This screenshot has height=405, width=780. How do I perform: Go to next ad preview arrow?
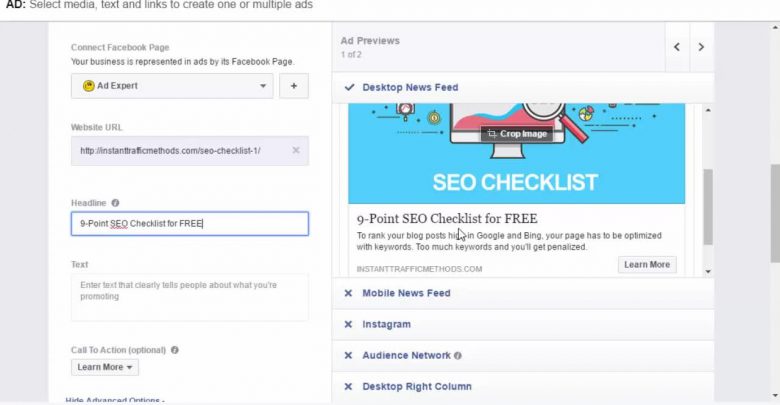701,47
